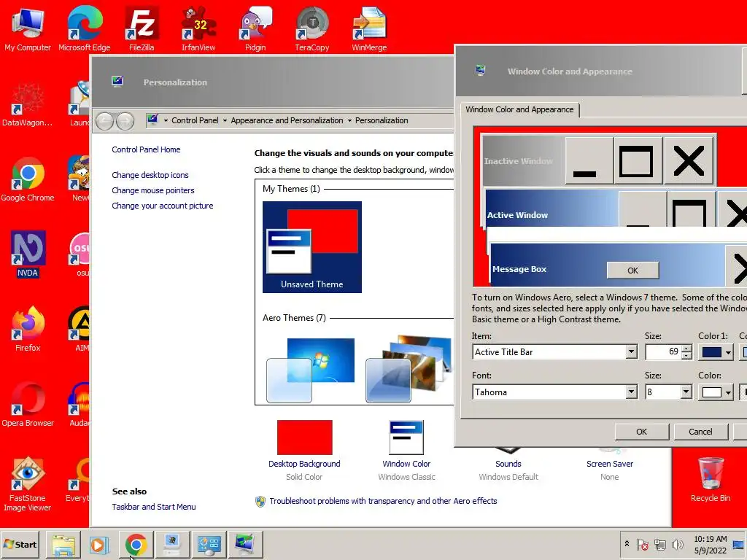Screen dimensions: 747x560
Task: Open the Item dropdown list
Action: 631,352
